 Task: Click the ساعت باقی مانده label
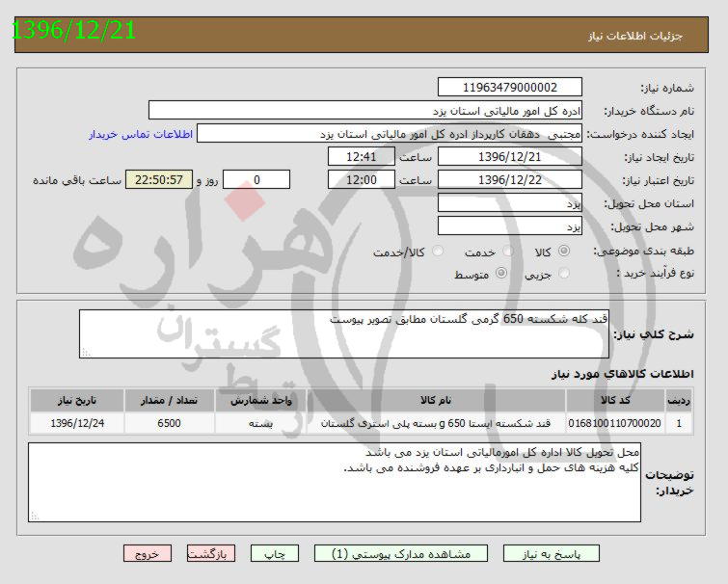coord(76,180)
